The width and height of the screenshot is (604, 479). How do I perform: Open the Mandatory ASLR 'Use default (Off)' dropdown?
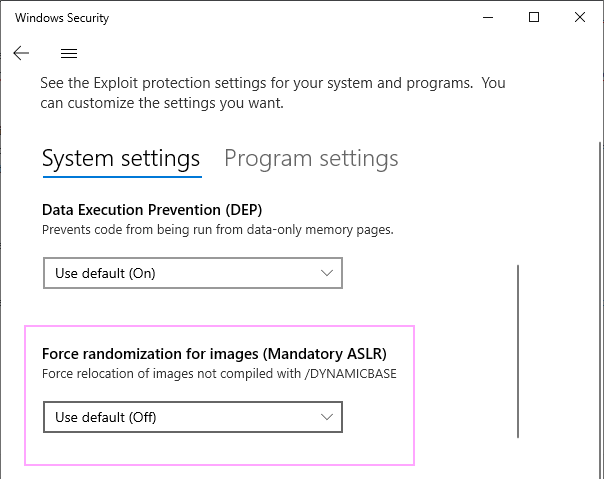(193, 417)
